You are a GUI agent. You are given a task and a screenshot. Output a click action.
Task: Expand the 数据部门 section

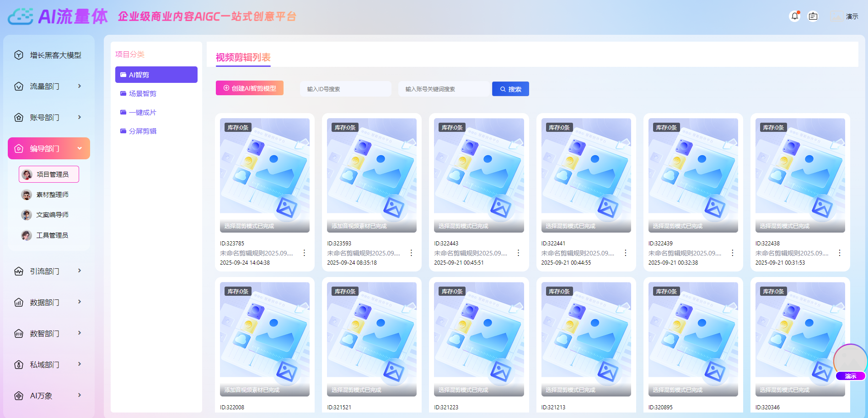tap(80, 302)
